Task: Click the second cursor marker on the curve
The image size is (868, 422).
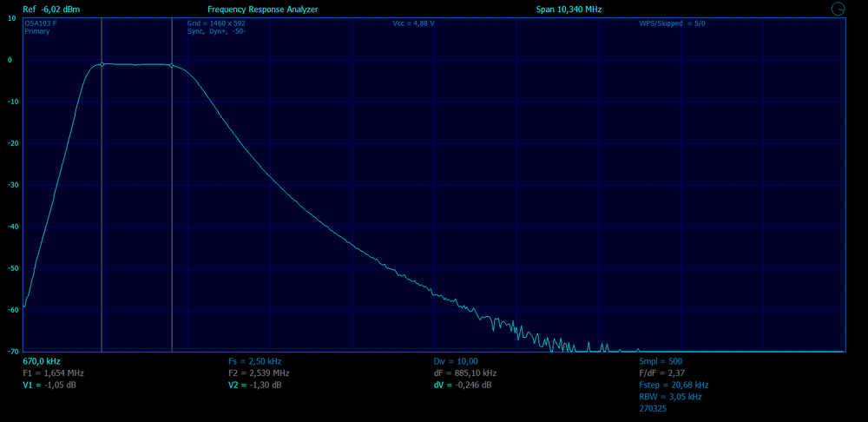Action: pyautogui.click(x=172, y=66)
